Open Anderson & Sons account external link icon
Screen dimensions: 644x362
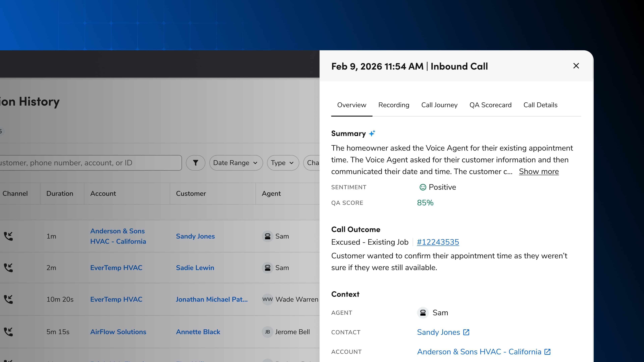pyautogui.click(x=548, y=352)
